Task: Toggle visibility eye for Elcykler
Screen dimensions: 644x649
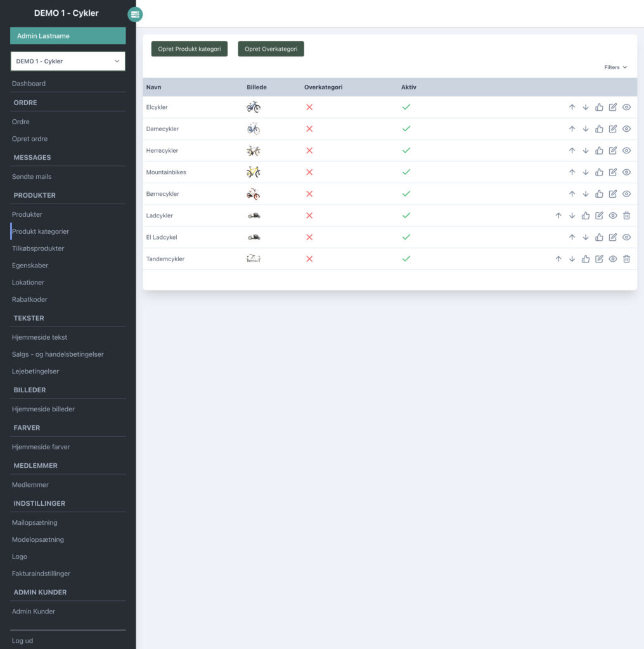Action: point(626,107)
